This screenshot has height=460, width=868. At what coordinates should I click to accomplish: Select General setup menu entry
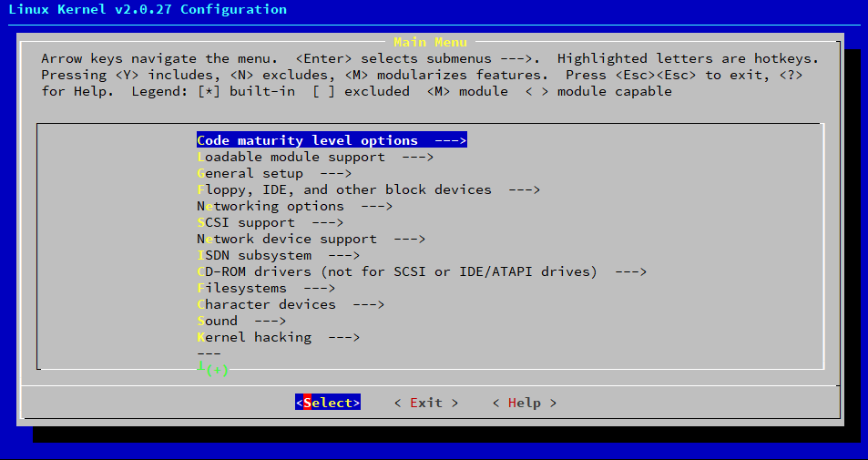pyautogui.click(x=274, y=173)
